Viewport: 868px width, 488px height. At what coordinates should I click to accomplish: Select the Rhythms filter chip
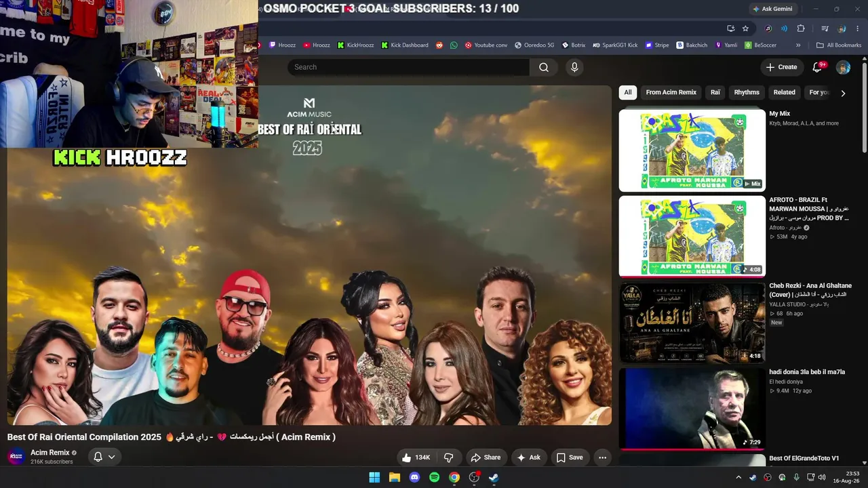(x=747, y=92)
